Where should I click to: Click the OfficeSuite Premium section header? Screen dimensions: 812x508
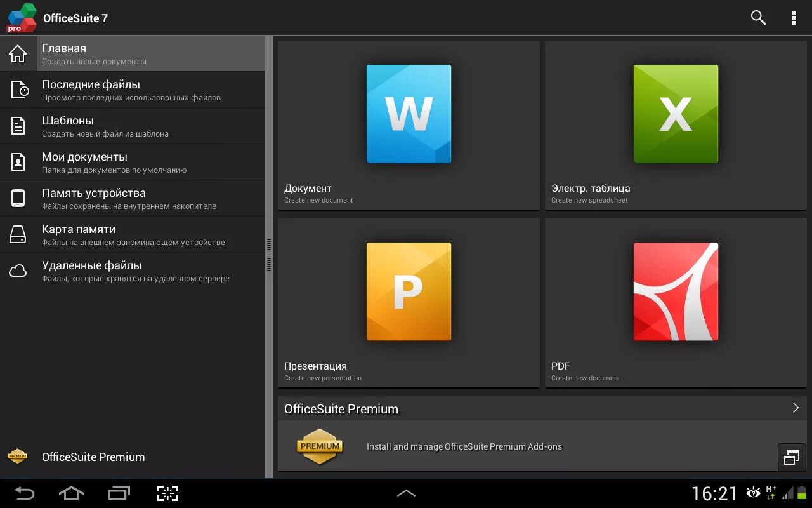click(542, 408)
